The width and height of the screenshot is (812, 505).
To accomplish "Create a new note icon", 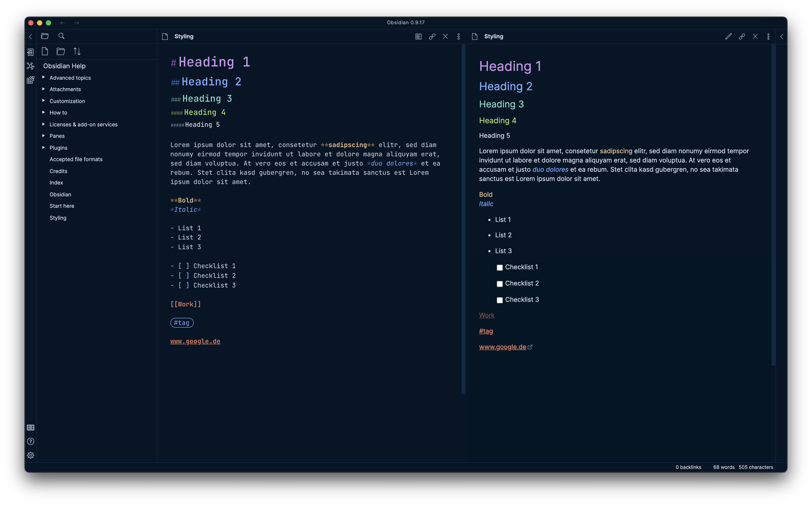I will click(45, 52).
